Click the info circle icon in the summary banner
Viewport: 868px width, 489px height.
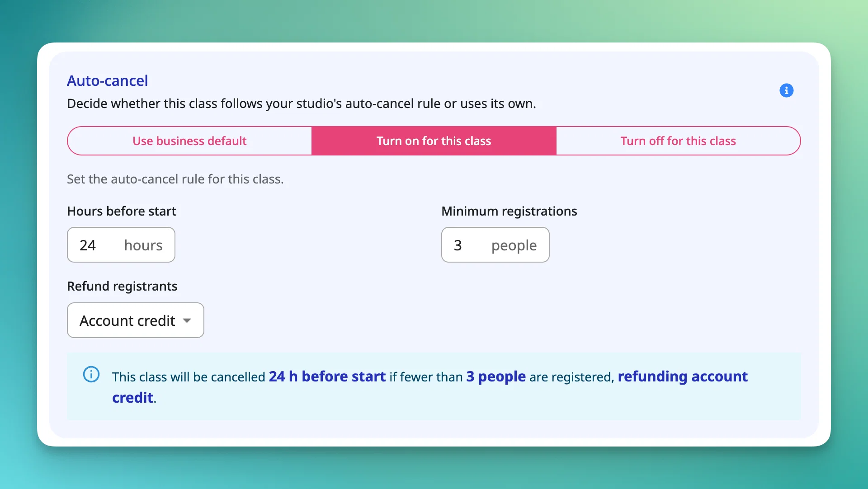click(91, 374)
